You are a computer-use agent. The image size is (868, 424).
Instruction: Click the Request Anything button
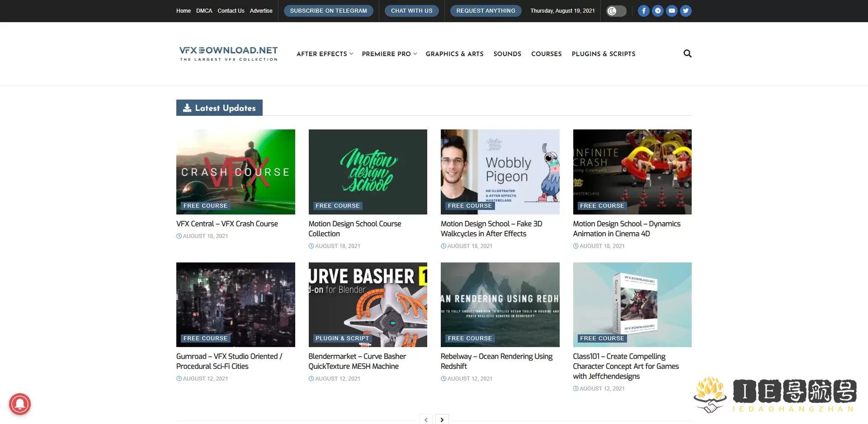point(486,11)
